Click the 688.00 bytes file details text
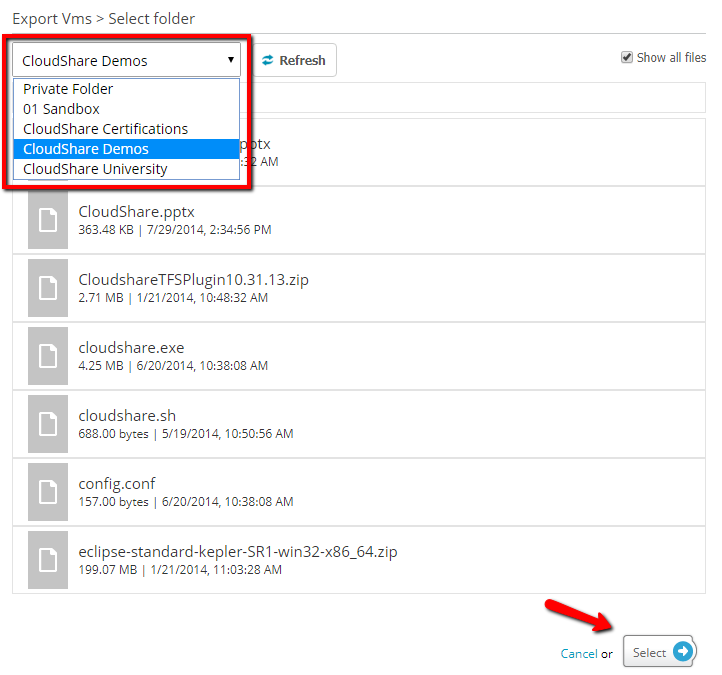The width and height of the screenshot is (722, 675). point(186,434)
